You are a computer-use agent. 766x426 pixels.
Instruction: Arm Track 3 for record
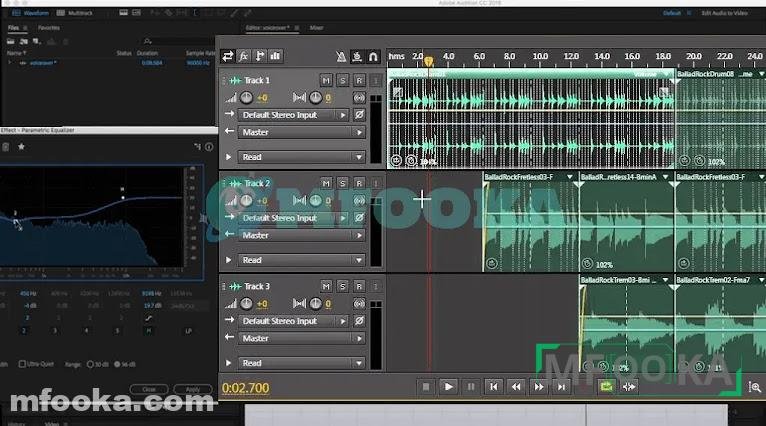coord(359,286)
